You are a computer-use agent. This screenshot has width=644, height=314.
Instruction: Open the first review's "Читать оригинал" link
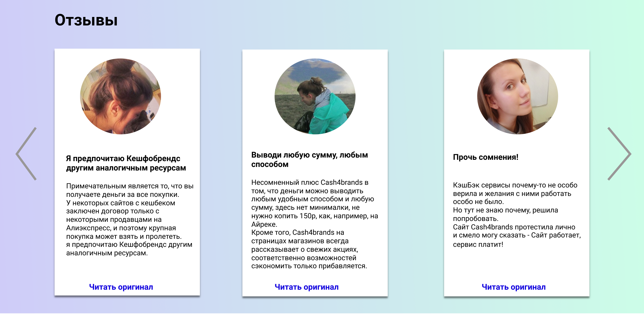pyautogui.click(x=121, y=287)
